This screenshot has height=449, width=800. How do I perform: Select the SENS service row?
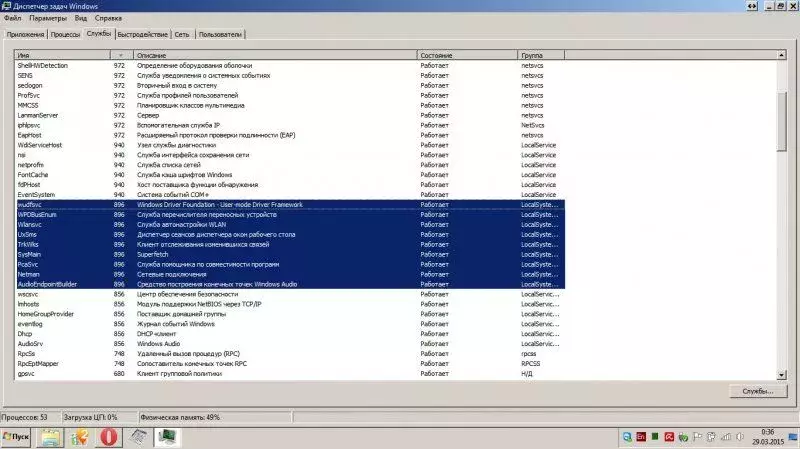click(x=290, y=76)
